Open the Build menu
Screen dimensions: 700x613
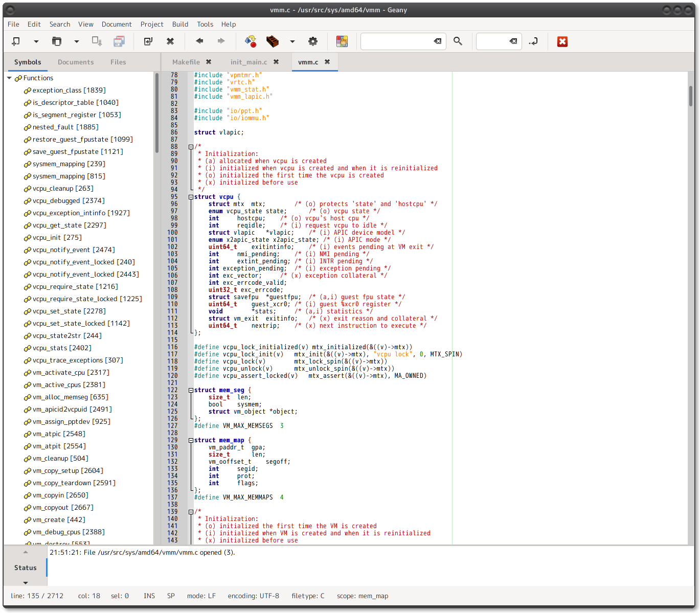point(180,24)
